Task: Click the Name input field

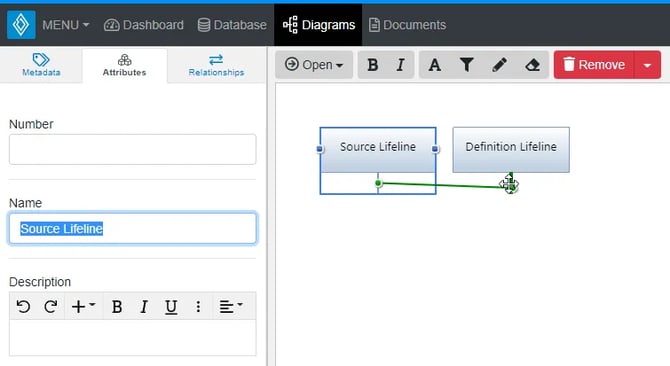Action: (x=132, y=228)
